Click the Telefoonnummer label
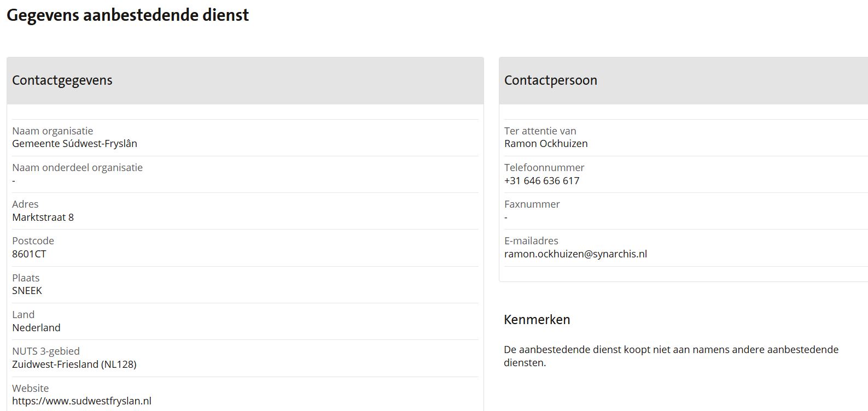The image size is (868, 411). pyautogui.click(x=544, y=167)
